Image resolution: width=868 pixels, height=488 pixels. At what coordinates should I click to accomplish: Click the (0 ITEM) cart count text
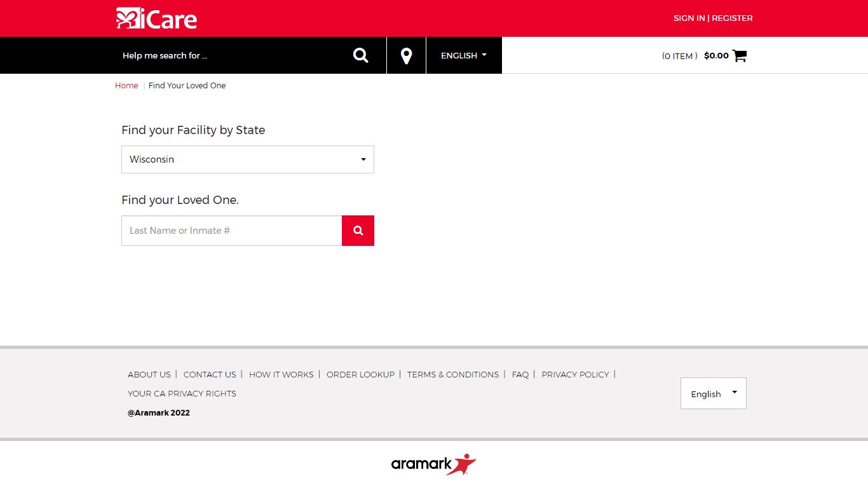pos(680,56)
